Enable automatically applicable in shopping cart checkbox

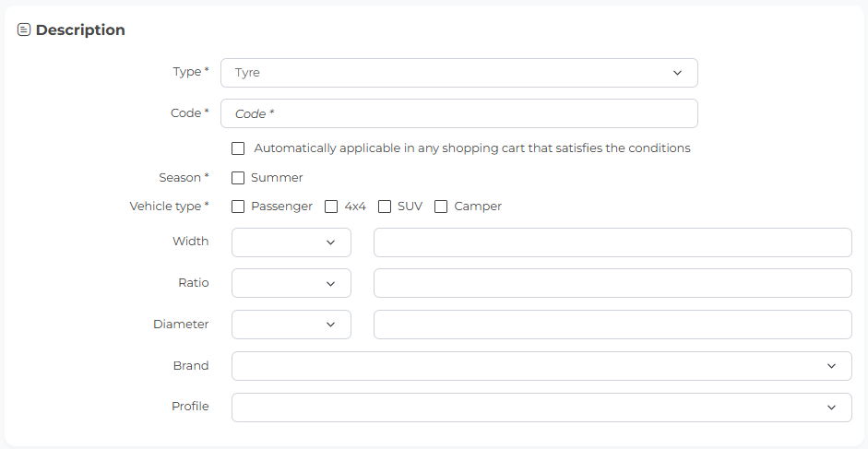click(x=238, y=148)
